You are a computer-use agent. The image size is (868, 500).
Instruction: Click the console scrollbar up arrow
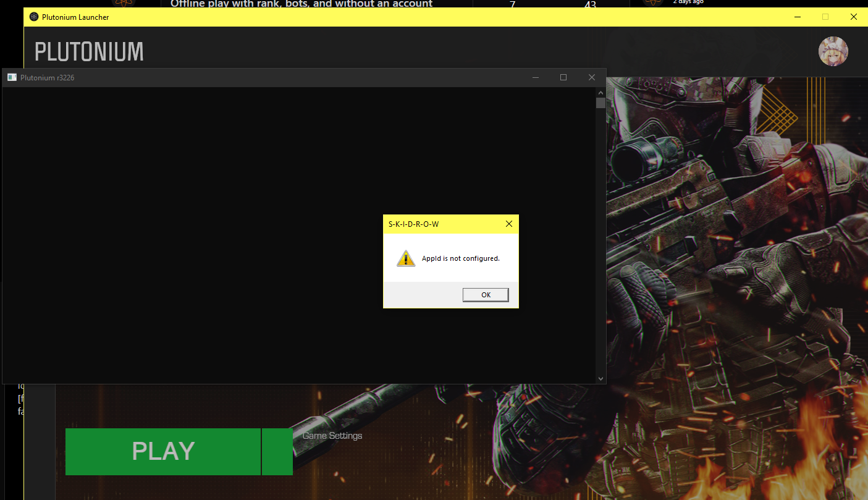click(600, 93)
